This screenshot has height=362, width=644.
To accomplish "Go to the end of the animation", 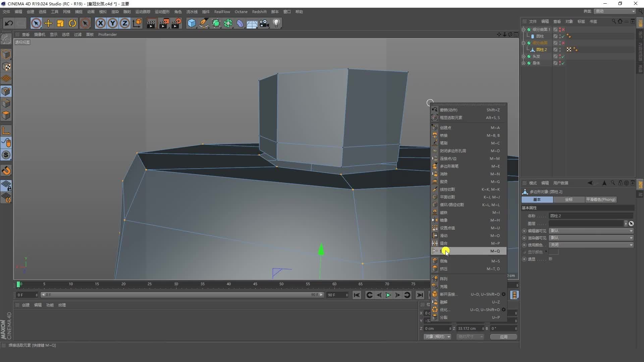I will (420, 295).
